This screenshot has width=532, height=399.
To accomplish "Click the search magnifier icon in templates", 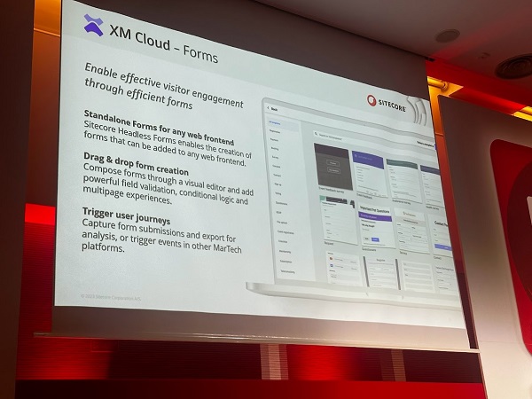I will click(x=316, y=134).
